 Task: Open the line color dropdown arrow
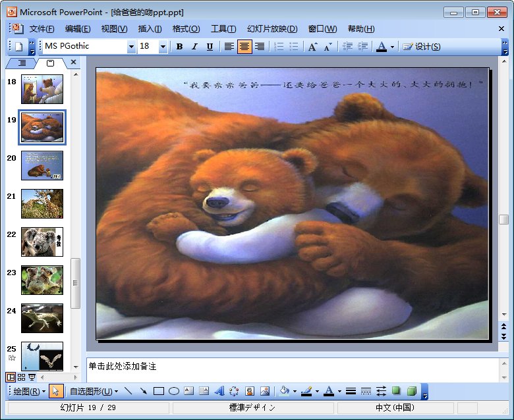click(317, 392)
